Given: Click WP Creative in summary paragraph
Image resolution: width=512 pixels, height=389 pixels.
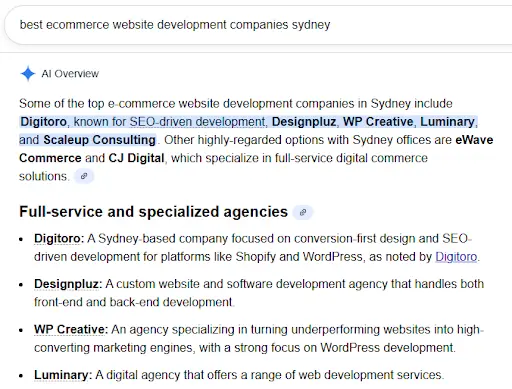Looking at the screenshot, I should coord(378,122).
